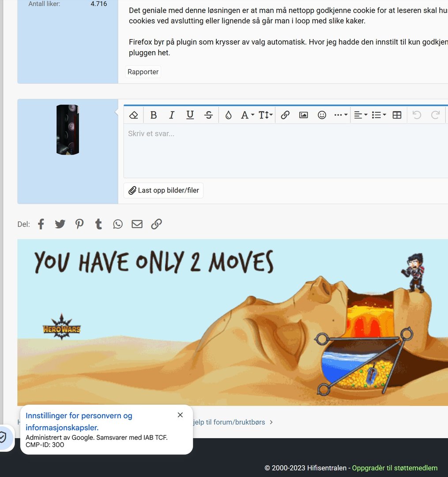Screen dimensions: 448x477
Task: Share the thread on Tumblr
Action: [x=98, y=224]
